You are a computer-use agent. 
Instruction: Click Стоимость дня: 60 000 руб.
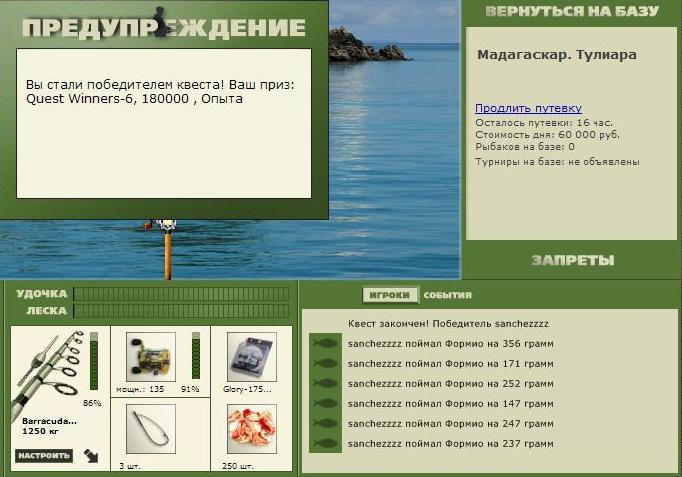[x=547, y=135]
